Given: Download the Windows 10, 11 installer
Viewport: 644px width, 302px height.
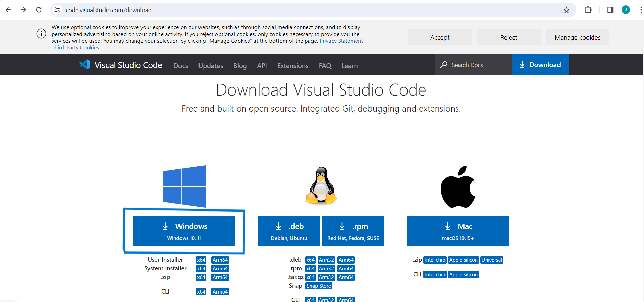Looking at the screenshot, I should point(184,231).
